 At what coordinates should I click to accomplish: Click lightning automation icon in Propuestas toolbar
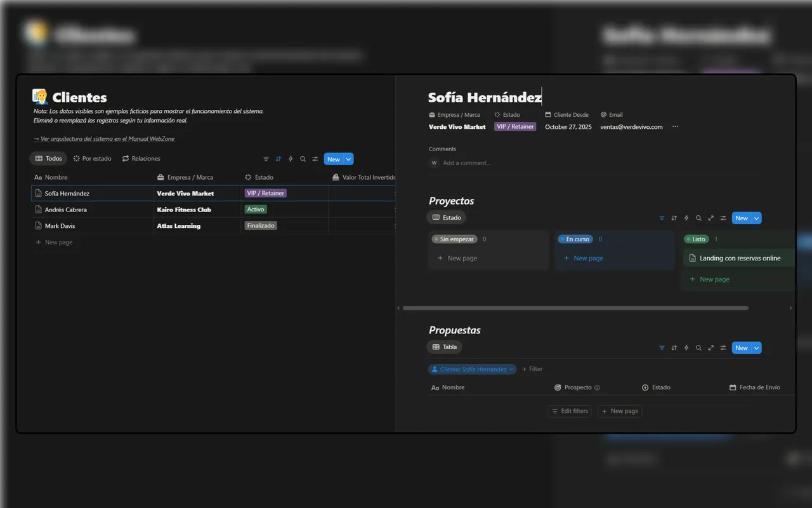click(x=686, y=348)
